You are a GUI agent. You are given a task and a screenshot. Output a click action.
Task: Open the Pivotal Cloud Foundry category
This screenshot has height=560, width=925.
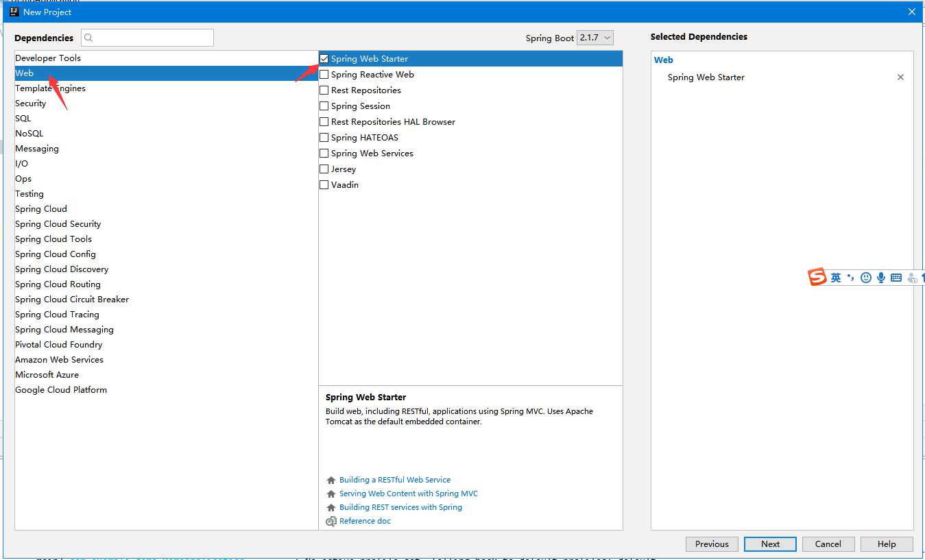(167, 345)
